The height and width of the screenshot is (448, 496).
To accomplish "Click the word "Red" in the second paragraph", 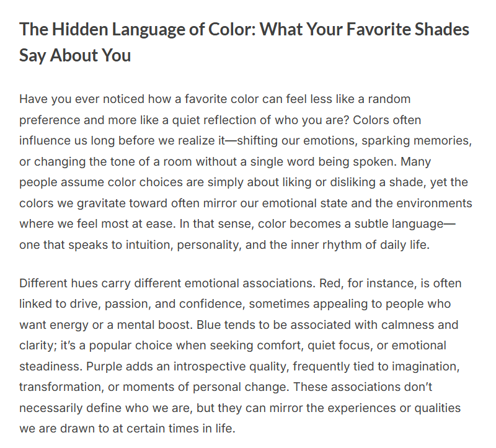I will click(x=329, y=284).
